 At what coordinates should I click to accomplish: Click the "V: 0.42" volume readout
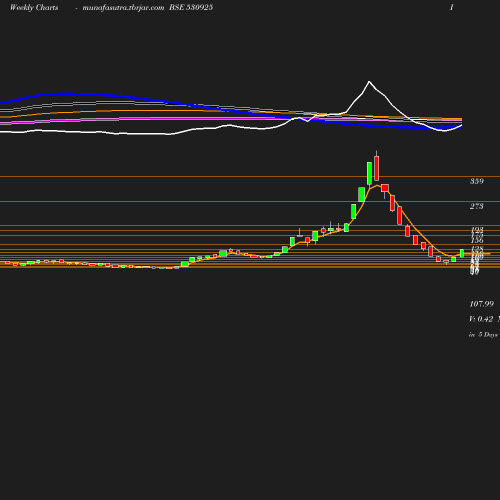click(x=481, y=319)
